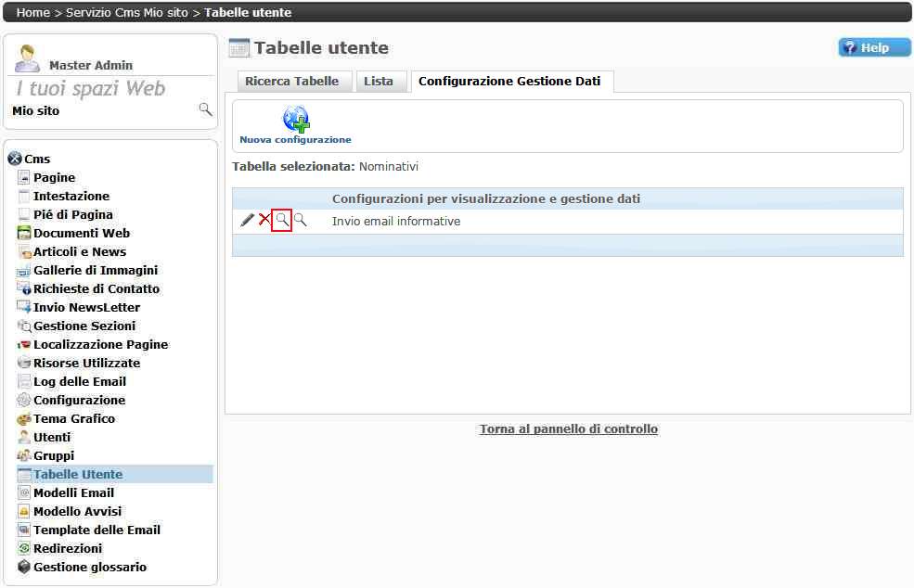This screenshot has width=914, height=588.
Task: Switch to the Lista tab
Action: 379,82
